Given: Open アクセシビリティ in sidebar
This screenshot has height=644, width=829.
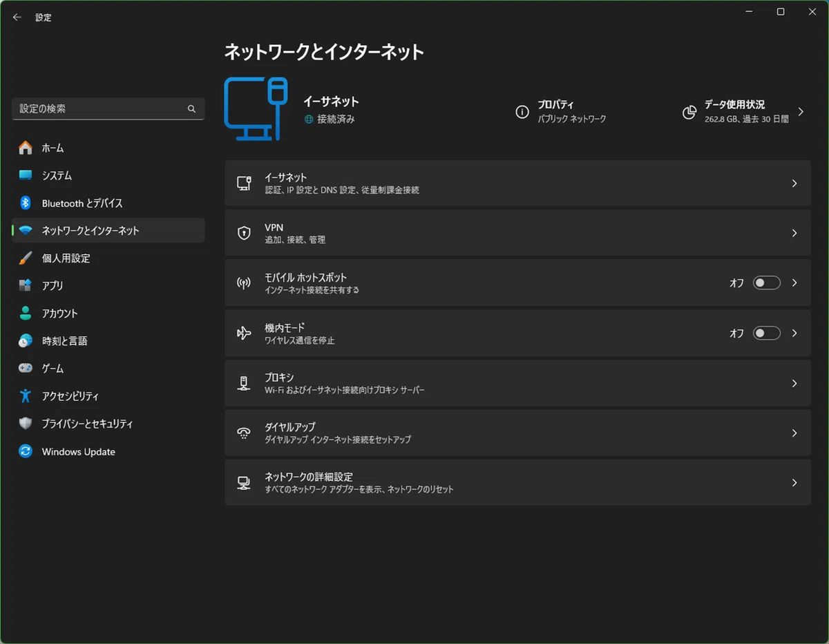Looking at the screenshot, I should [108, 396].
